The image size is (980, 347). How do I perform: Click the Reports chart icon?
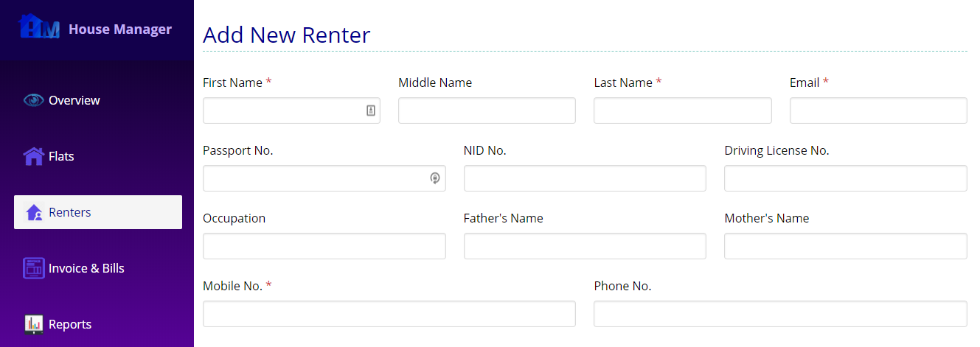point(34,324)
